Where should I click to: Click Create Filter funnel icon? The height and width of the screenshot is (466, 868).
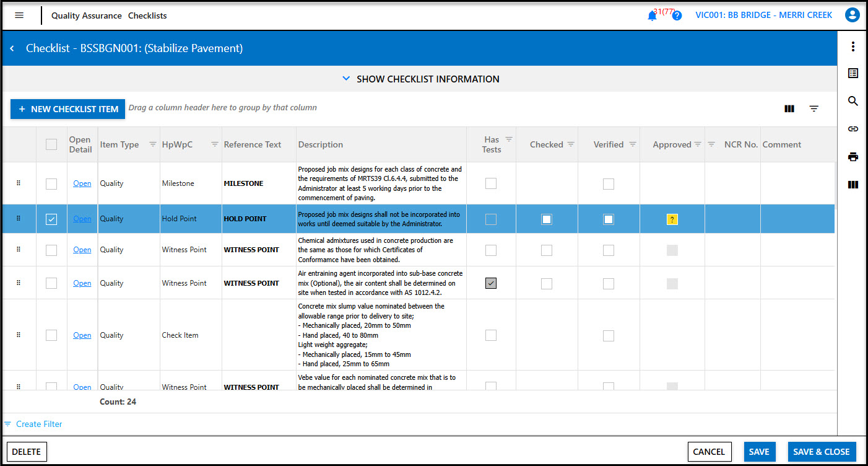tap(7, 424)
